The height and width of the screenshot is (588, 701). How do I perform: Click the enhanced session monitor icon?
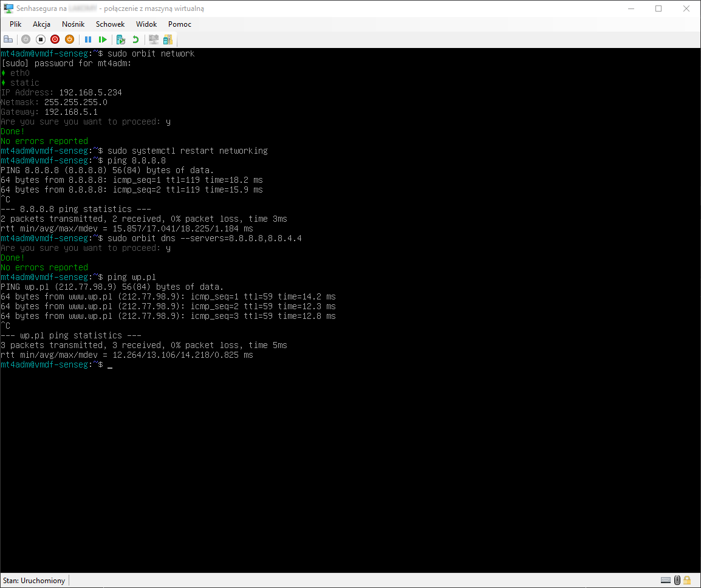click(x=154, y=39)
